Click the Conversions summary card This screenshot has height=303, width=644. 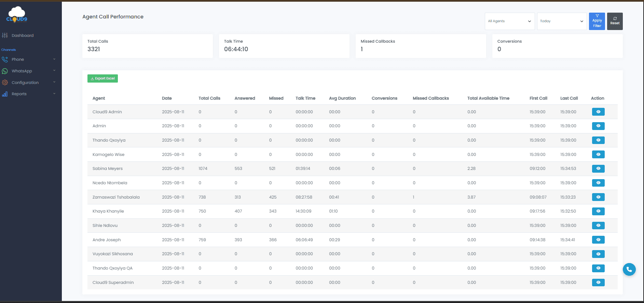[557, 46]
